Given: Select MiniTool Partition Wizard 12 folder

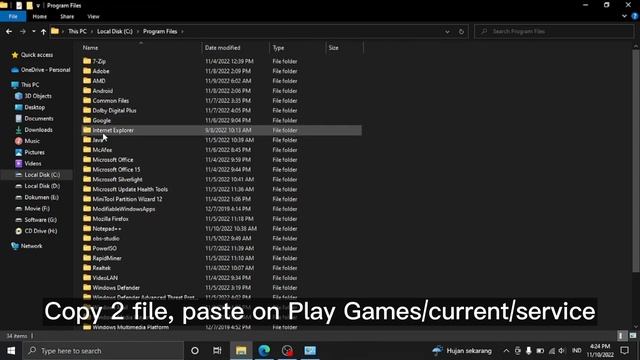Looking at the screenshot, I should pos(127,199).
